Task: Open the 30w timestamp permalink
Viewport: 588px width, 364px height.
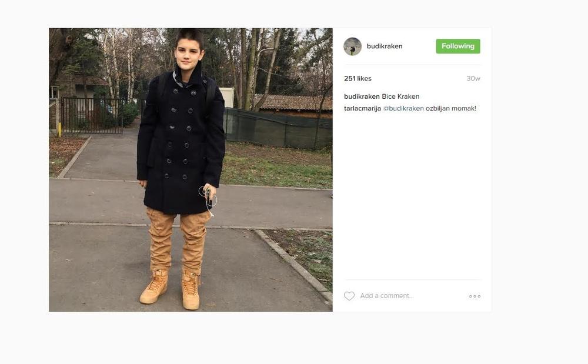Action: [473, 78]
